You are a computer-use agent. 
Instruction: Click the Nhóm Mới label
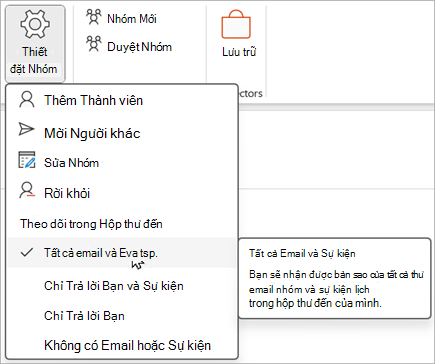(x=132, y=19)
